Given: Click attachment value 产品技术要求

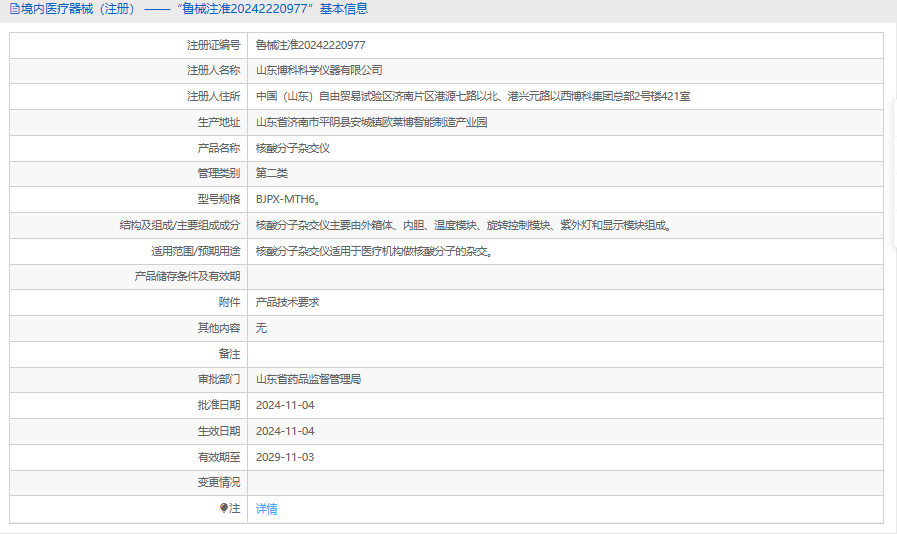Looking at the screenshot, I should [x=287, y=302].
